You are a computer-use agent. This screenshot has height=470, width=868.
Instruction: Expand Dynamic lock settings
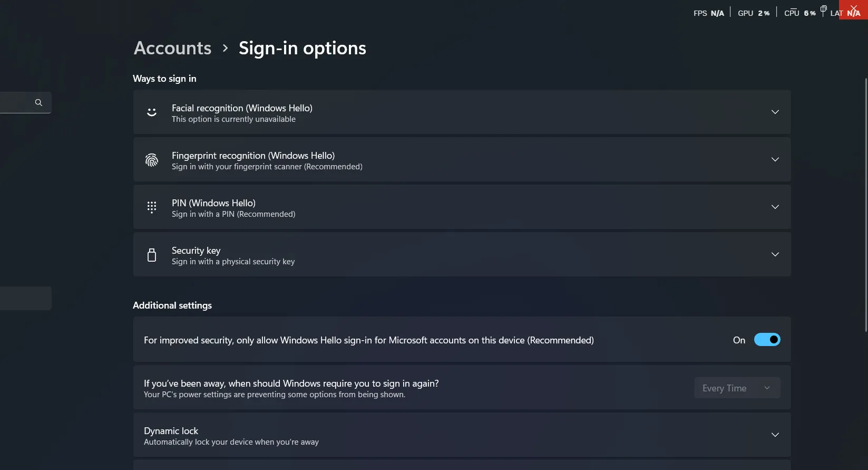[x=775, y=435]
